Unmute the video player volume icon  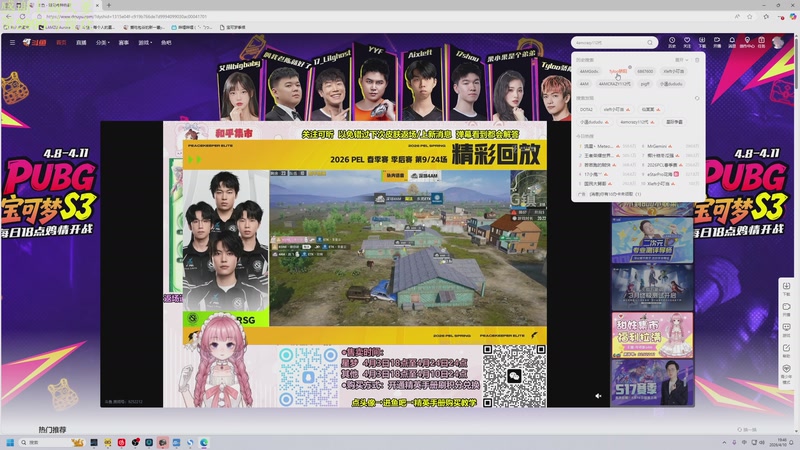coord(598,396)
